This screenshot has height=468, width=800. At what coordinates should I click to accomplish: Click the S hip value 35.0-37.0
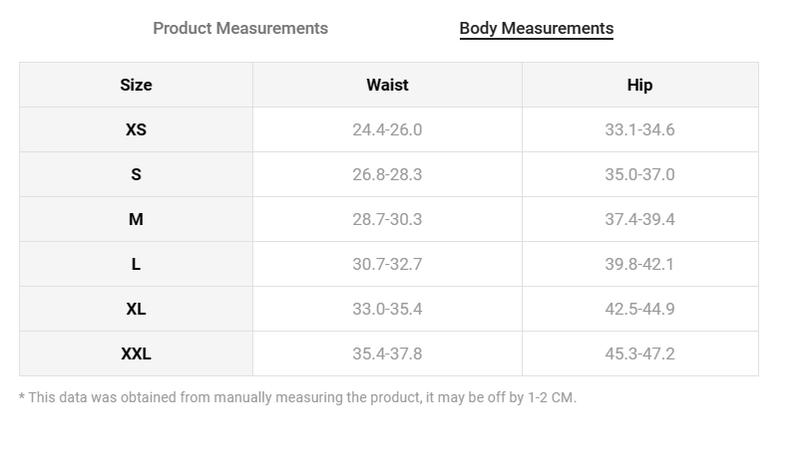640,175
